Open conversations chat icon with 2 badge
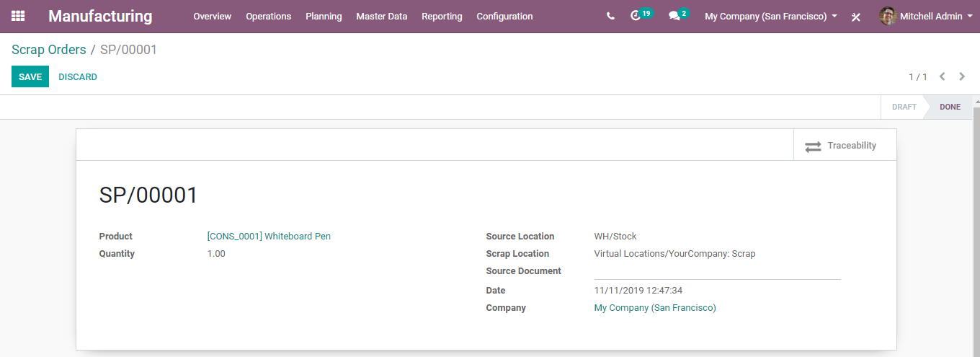Screen dimensions: 980x357 point(674,16)
